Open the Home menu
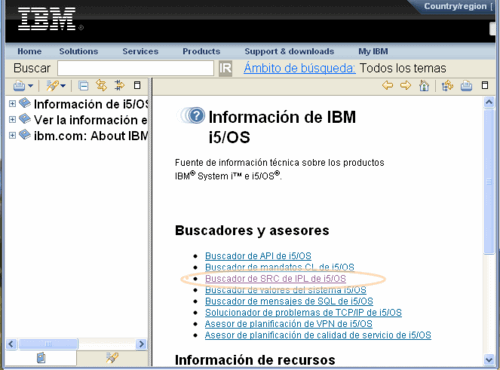This screenshot has height=370, width=500. (30, 51)
